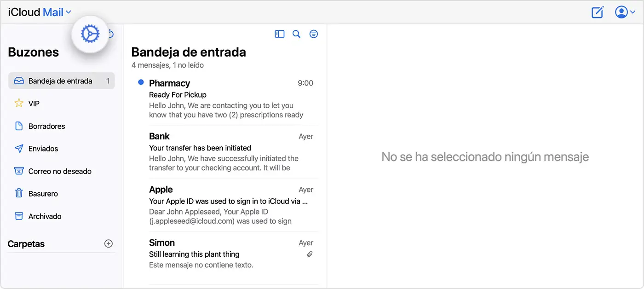
Task: Open the Archivado mailbox
Action: pos(62,216)
